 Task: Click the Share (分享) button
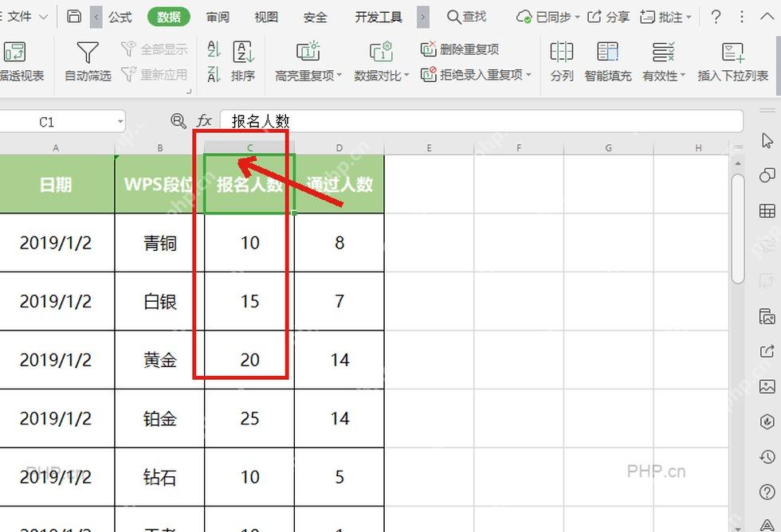608,17
